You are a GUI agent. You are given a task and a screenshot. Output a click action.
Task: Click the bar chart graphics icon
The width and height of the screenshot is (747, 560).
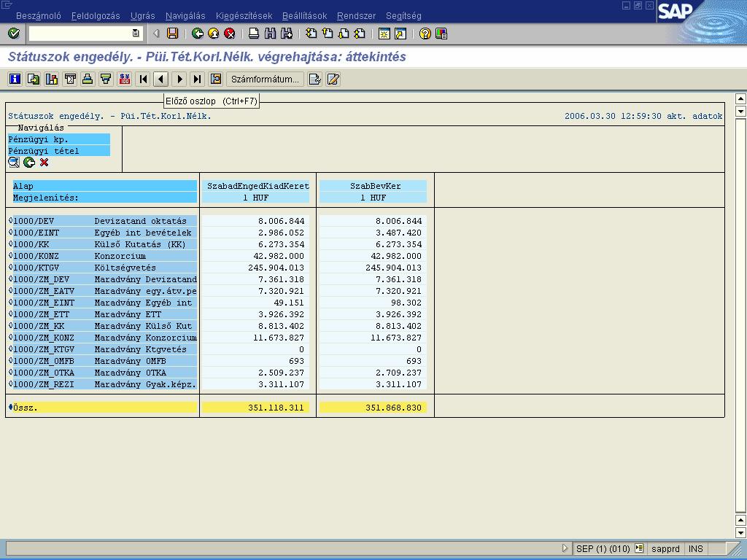point(52,79)
